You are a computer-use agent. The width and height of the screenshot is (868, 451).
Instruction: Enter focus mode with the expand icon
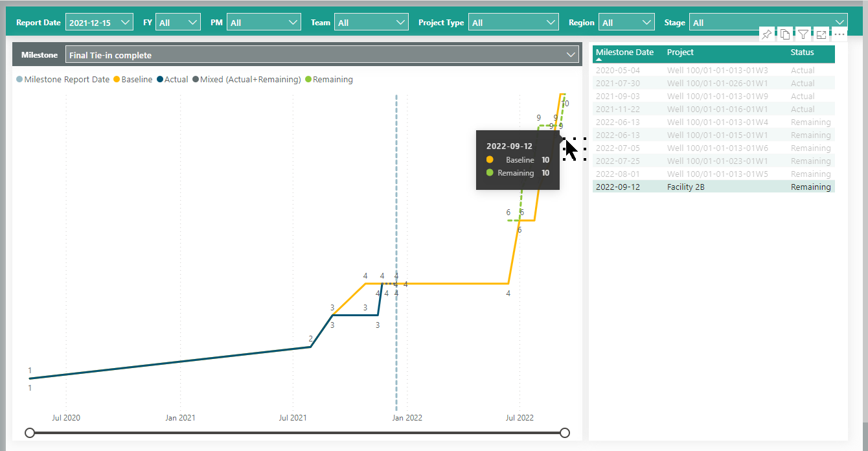pyautogui.click(x=821, y=34)
